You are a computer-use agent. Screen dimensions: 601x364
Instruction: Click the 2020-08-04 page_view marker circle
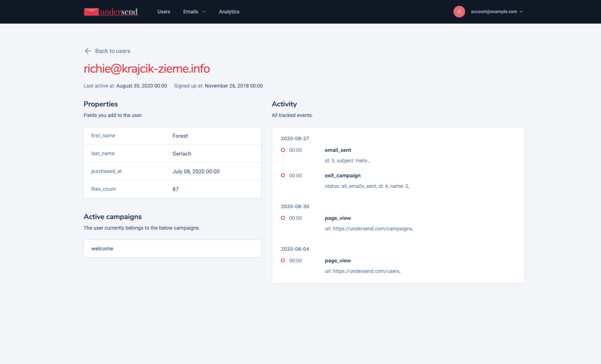click(x=283, y=261)
